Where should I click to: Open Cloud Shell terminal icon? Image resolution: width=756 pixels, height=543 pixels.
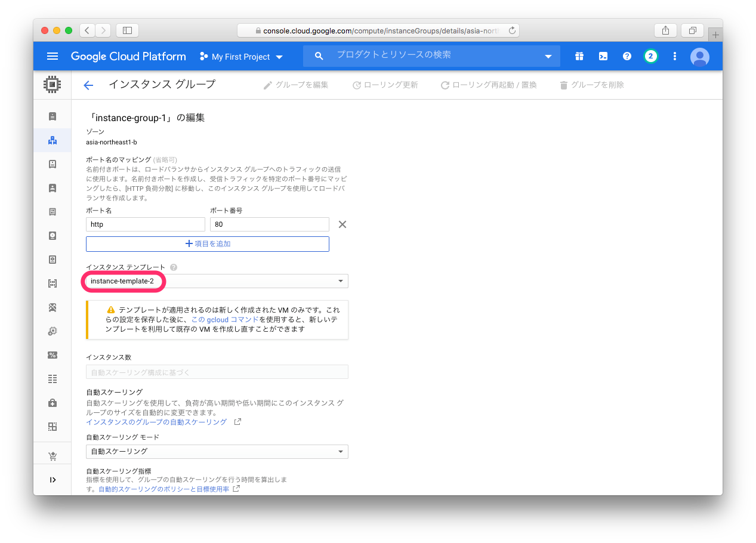tap(603, 56)
